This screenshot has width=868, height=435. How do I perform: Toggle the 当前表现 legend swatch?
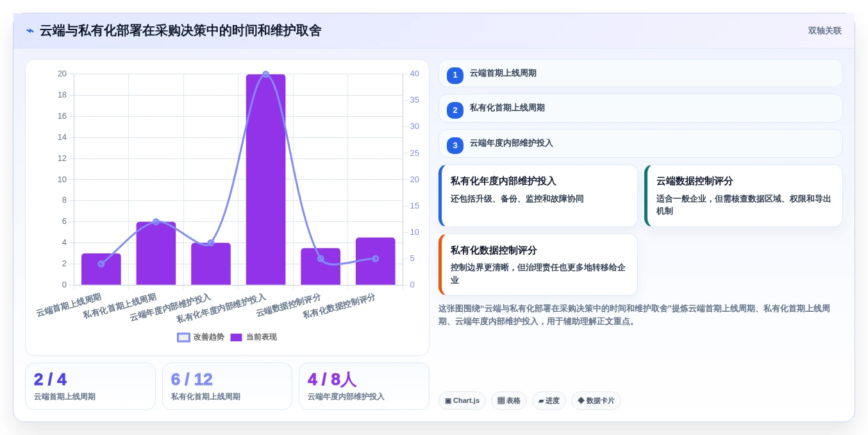[x=236, y=337]
